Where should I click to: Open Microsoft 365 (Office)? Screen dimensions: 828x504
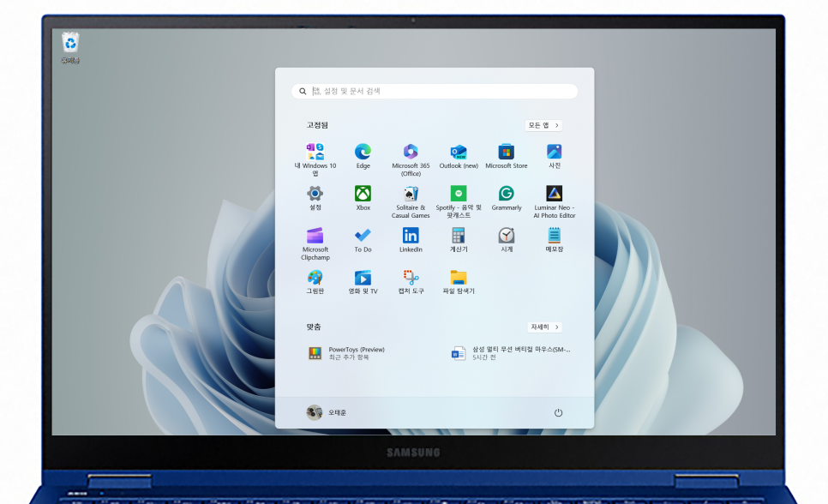pyautogui.click(x=411, y=159)
